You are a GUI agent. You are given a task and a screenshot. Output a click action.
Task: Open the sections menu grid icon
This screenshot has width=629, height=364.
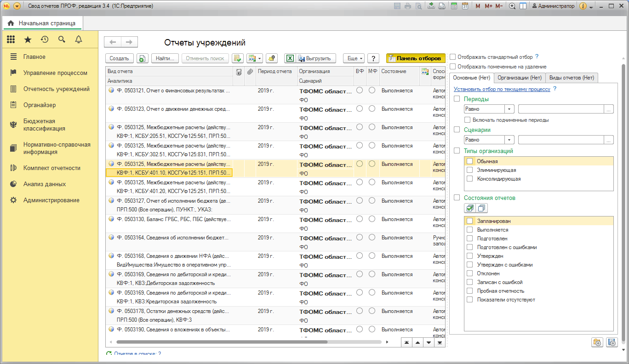point(11,40)
